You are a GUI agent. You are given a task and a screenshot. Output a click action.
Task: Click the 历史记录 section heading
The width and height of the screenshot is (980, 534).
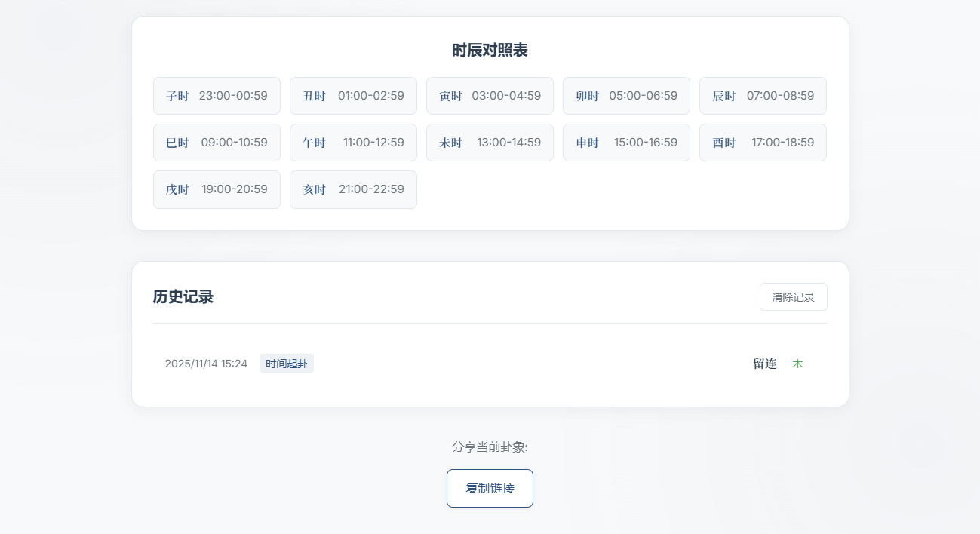[183, 297]
